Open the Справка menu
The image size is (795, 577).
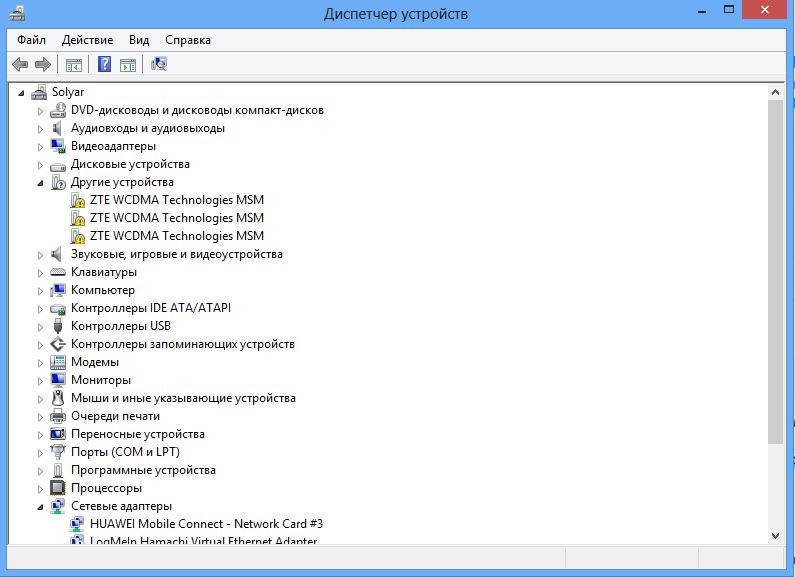[188, 40]
